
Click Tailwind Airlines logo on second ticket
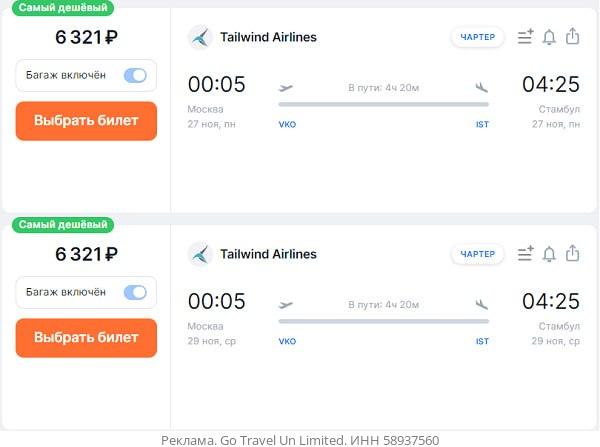tap(200, 254)
